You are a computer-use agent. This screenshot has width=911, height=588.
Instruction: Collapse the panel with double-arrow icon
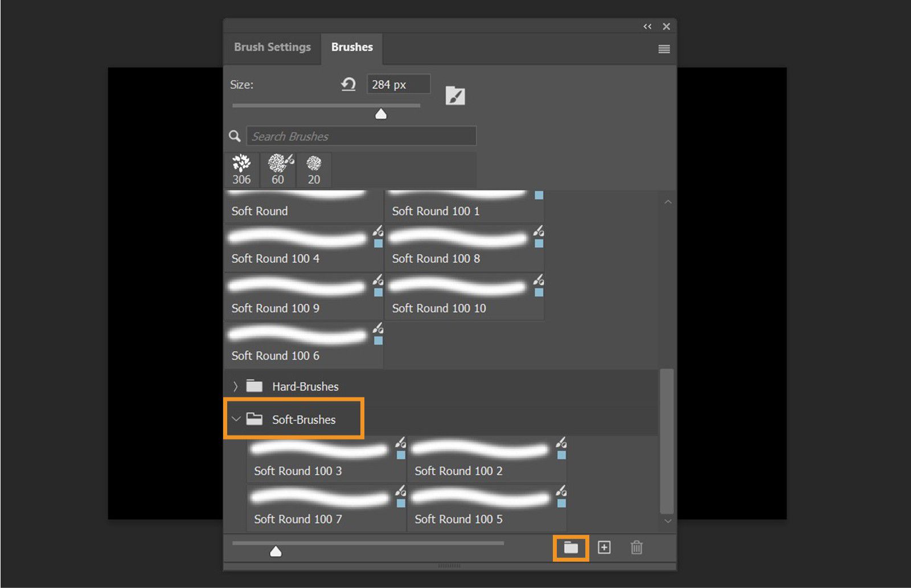(x=647, y=26)
